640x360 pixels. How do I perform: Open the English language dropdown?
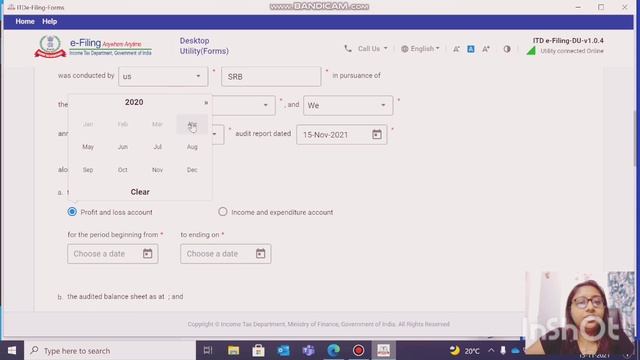425,49
